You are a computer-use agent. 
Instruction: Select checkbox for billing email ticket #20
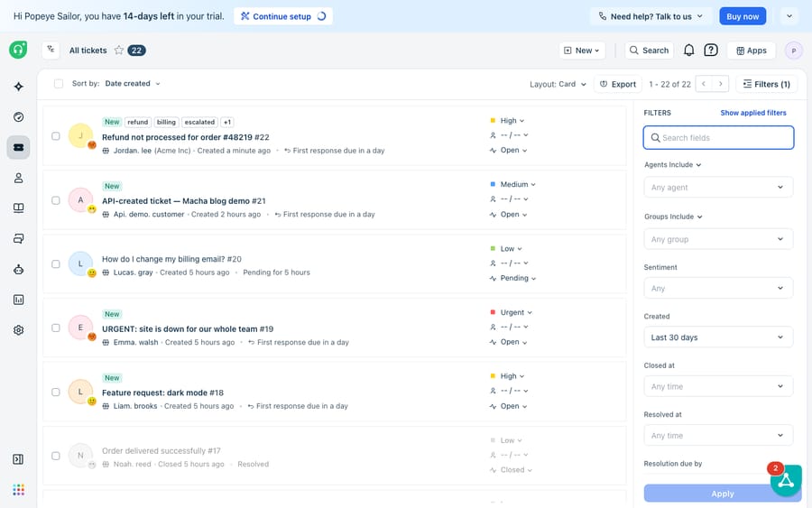click(55, 264)
